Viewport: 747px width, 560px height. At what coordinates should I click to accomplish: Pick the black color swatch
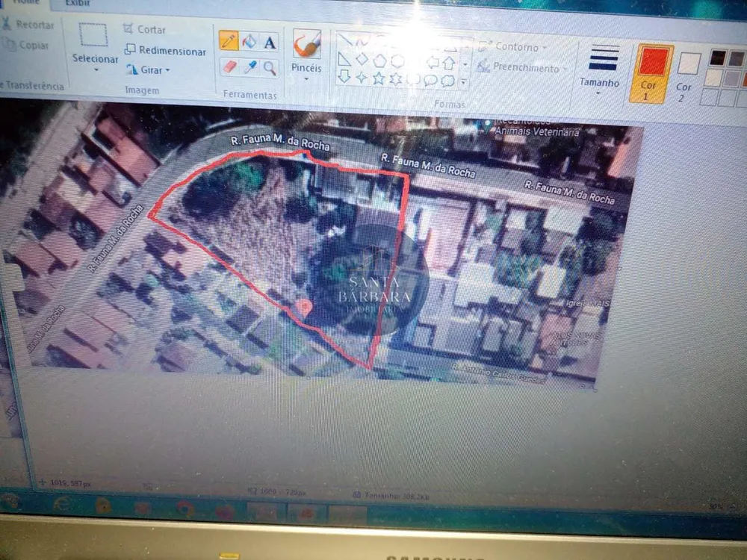[717, 58]
